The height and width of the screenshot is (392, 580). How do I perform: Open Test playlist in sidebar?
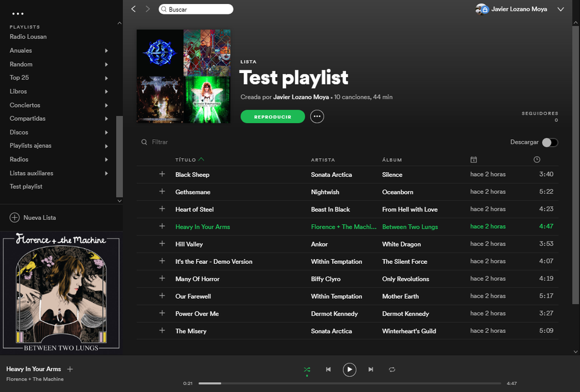(x=26, y=187)
